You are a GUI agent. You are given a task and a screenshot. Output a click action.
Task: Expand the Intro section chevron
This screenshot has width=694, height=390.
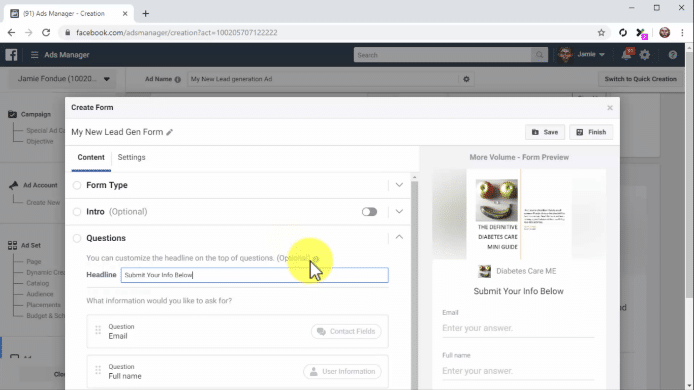tap(399, 212)
